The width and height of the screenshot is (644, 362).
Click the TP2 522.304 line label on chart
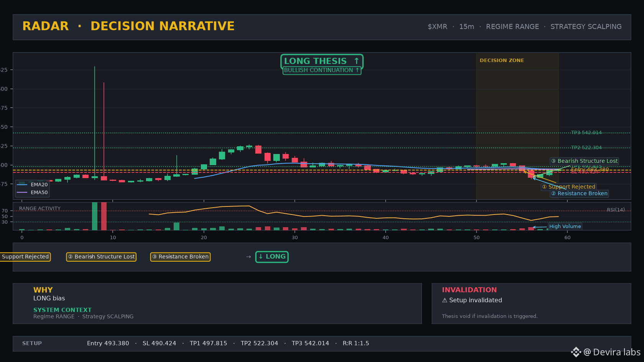[586, 147]
